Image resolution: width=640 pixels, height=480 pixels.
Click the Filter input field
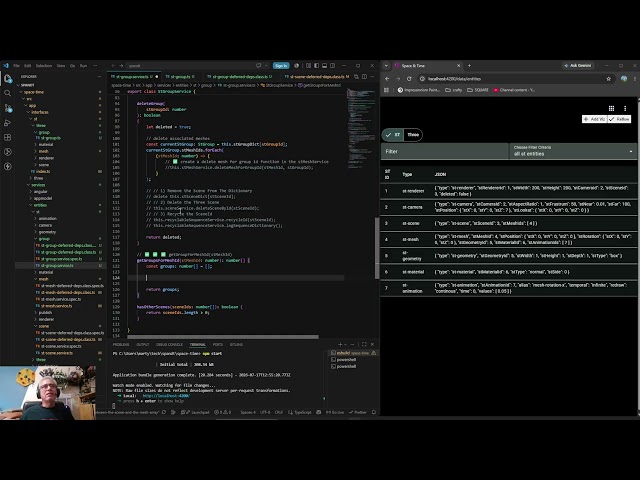445,151
